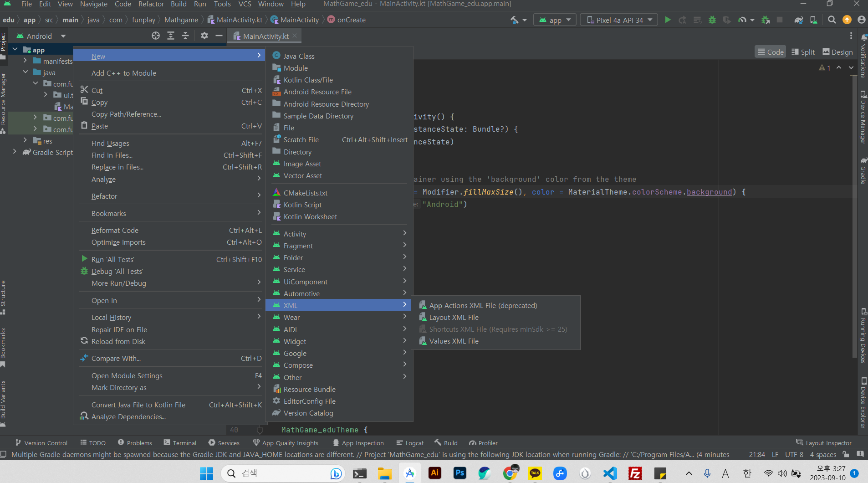Expand the res folder
This screenshot has height=483, width=868.
[25, 140]
